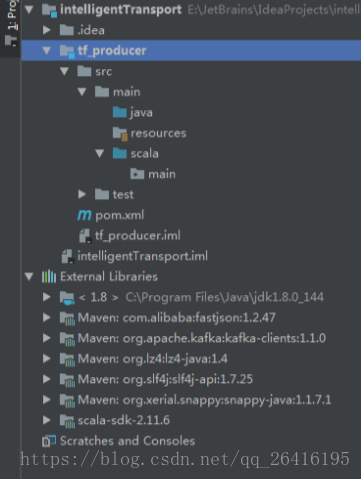Viewport: 361px width, 479px height.
Task: Select the test folder label
Action: pos(123,195)
